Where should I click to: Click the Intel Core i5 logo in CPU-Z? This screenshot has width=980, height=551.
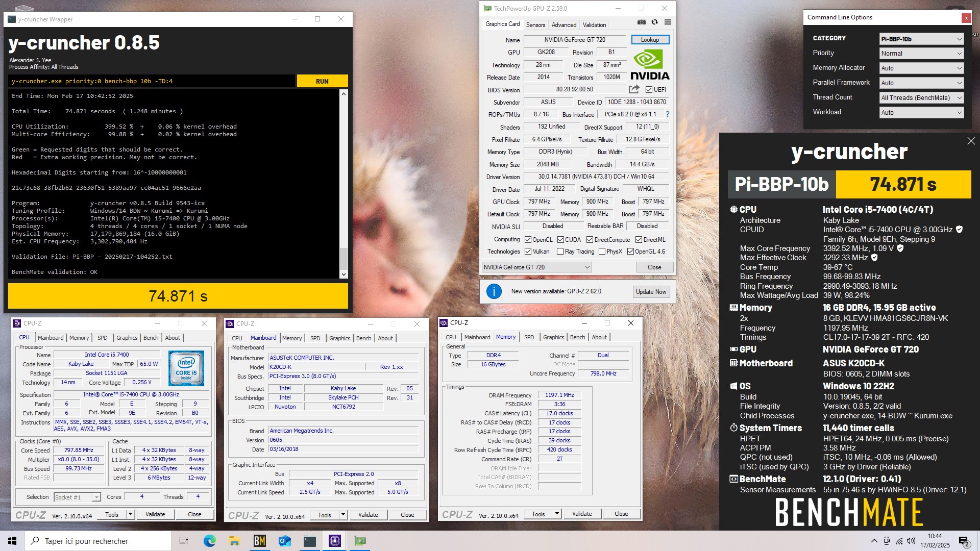click(x=186, y=368)
